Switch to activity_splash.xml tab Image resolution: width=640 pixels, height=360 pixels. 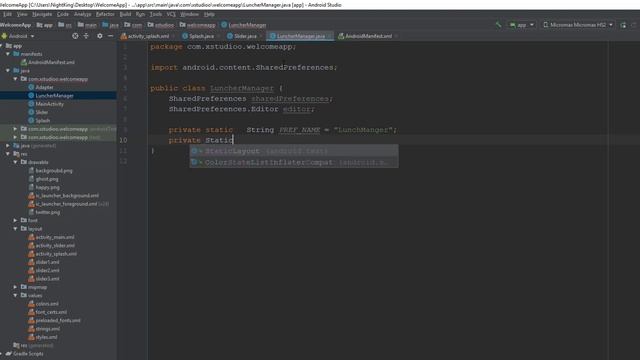click(148, 36)
